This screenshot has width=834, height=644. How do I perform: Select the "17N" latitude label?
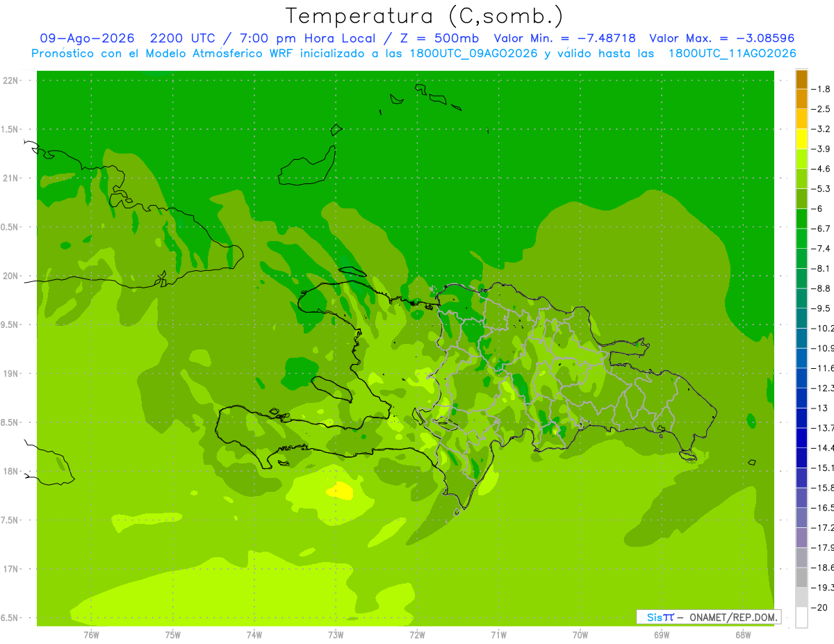11,569
